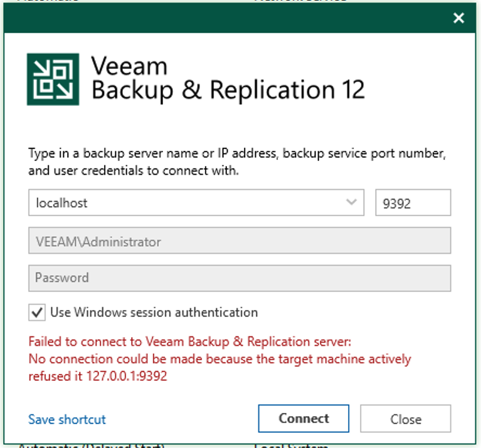481x448 pixels.
Task: Click the "Use Windows session authentication" label
Action: (154, 312)
